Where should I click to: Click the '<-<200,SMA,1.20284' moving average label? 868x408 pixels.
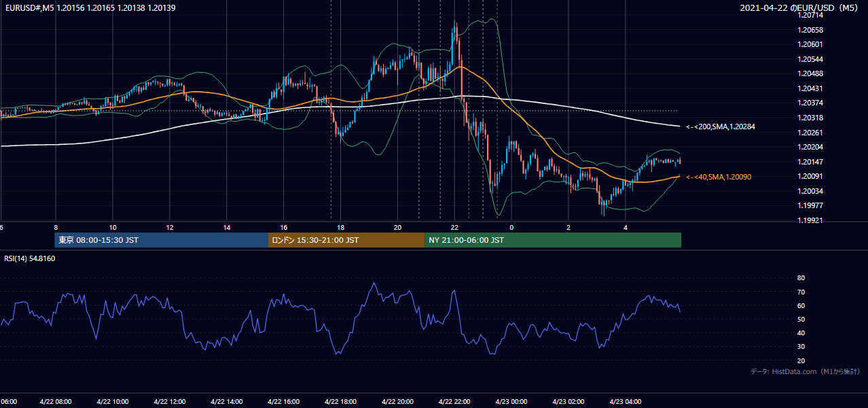pos(721,126)
